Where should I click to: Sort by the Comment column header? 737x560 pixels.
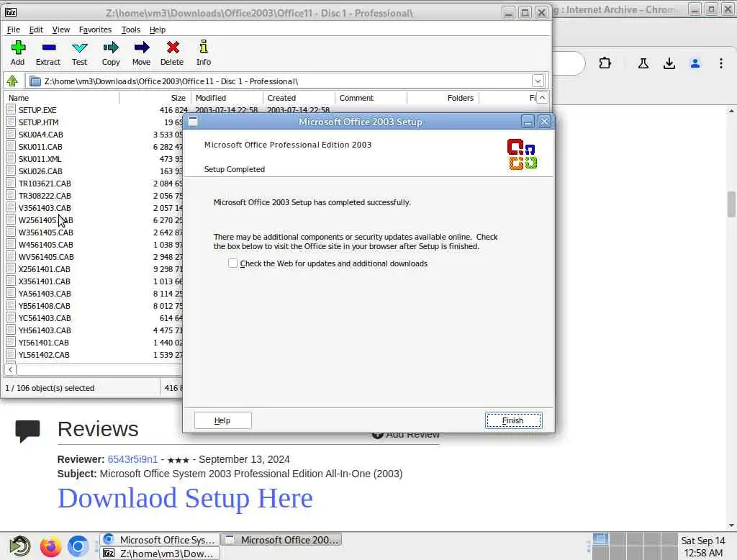point(371,98)
